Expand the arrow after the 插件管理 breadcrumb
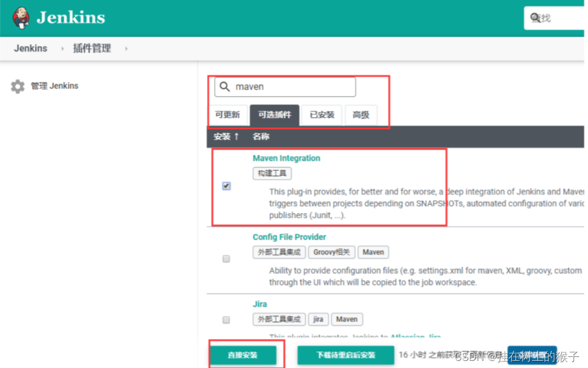 126,49
